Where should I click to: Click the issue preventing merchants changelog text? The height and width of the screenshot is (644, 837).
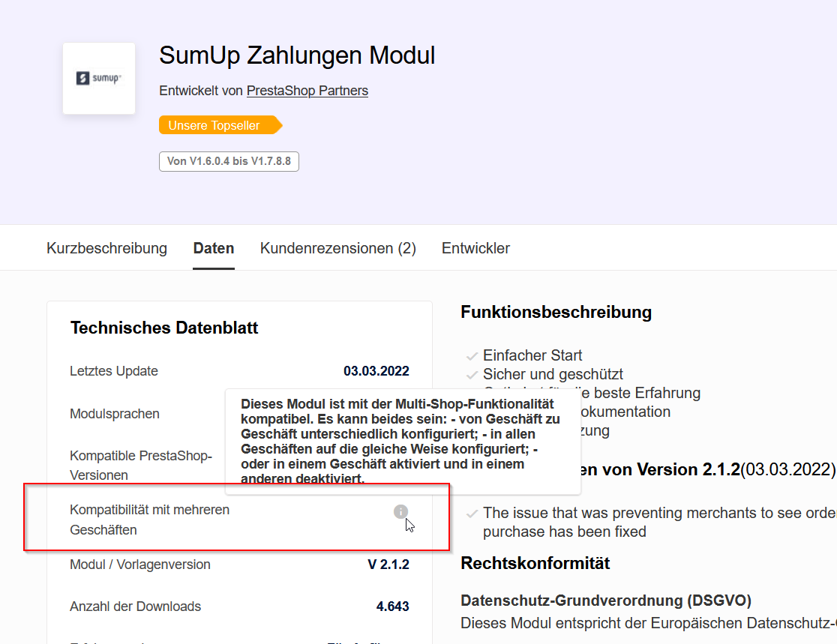[659, 523]
